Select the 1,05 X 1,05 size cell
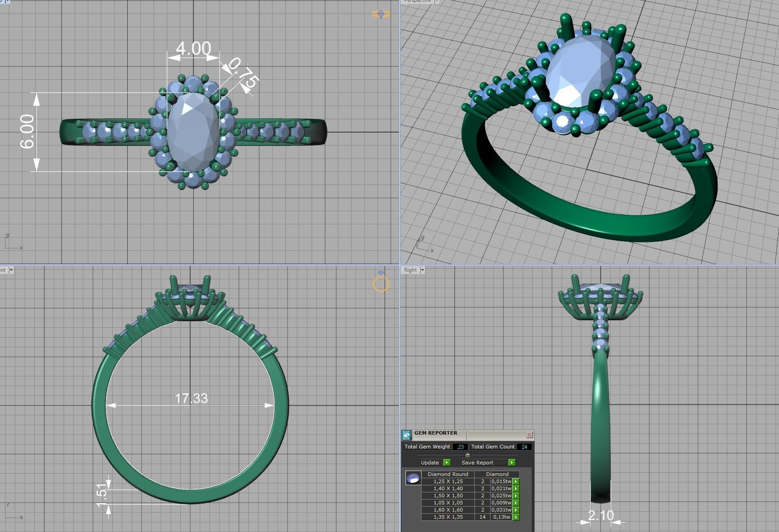The height and width of the screenshot is (532, 779). (x=448, y=503)
